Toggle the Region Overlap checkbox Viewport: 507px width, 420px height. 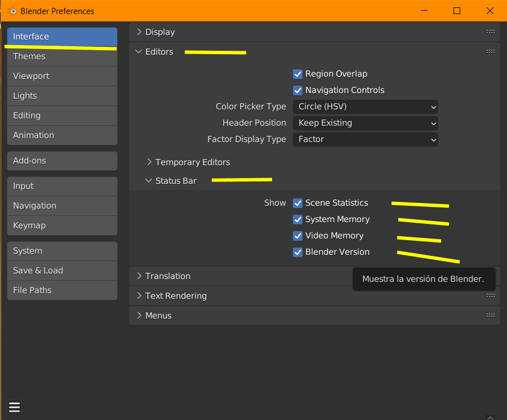(x=298, y=74)
